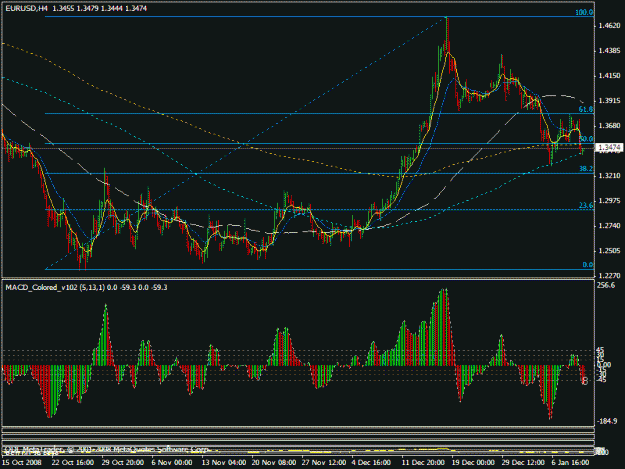625x469 pixels.
Task: Click the 1.2270 price axis value
Action: (x=609, y=276)
